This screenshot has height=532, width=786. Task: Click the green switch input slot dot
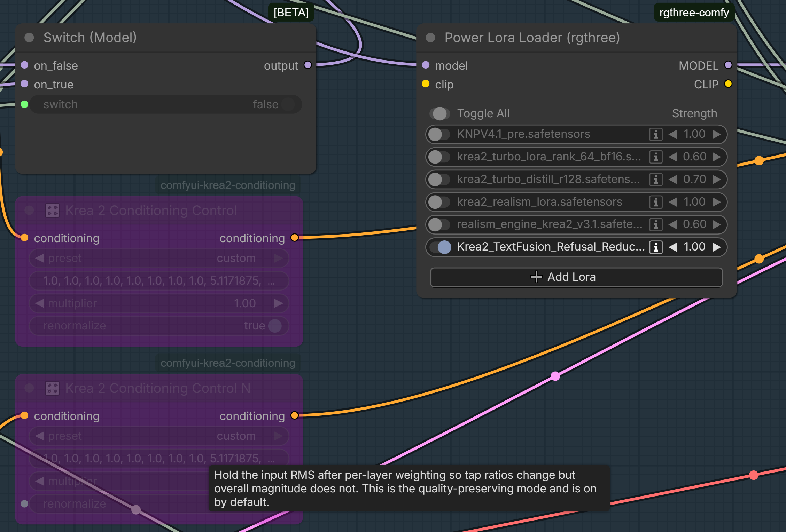tap(24, 104)
